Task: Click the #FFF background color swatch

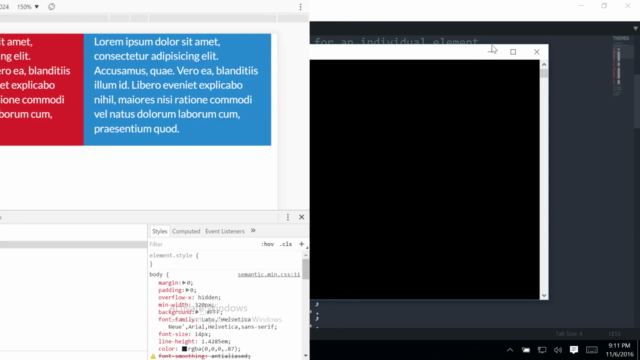Action: [203, 312]
